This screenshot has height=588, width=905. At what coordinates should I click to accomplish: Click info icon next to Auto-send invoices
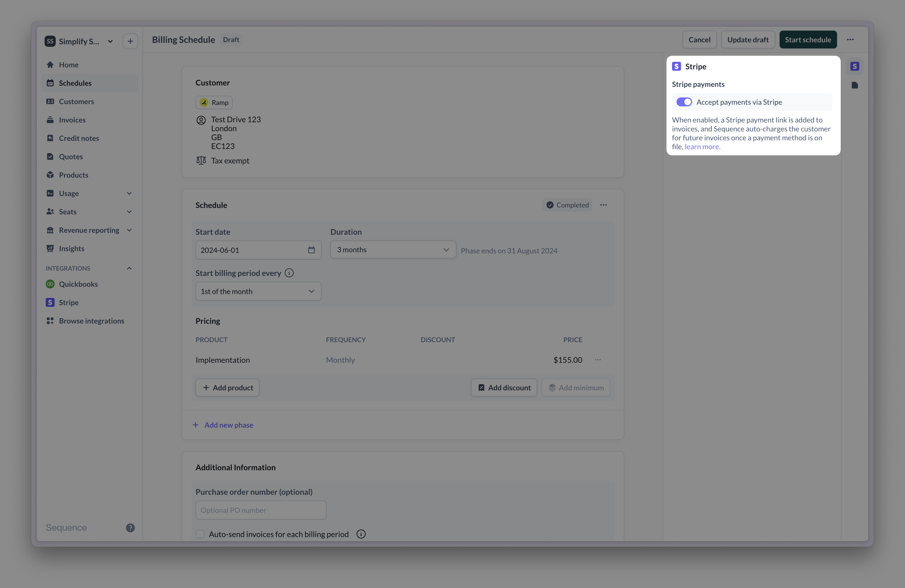[361, 534]
